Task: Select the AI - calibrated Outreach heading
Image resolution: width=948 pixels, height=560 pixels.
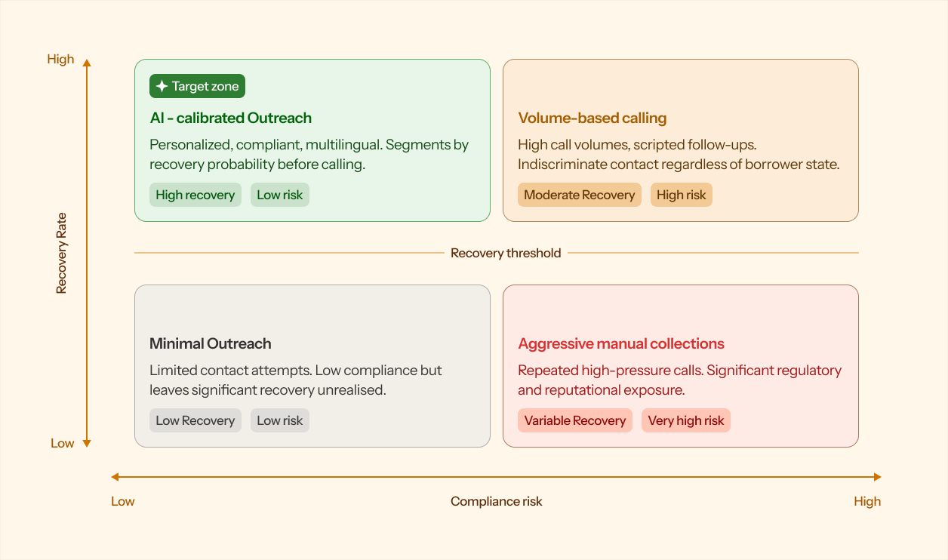Action: [x=230, y=118]
